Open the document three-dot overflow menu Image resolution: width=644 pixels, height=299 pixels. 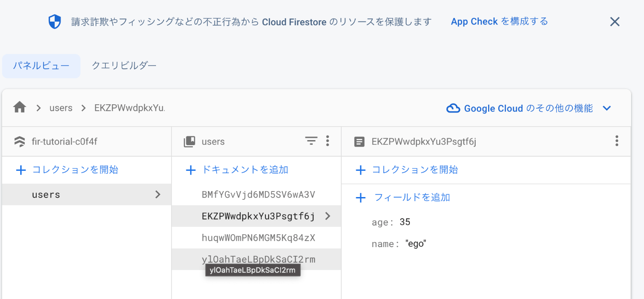point(617,141)
